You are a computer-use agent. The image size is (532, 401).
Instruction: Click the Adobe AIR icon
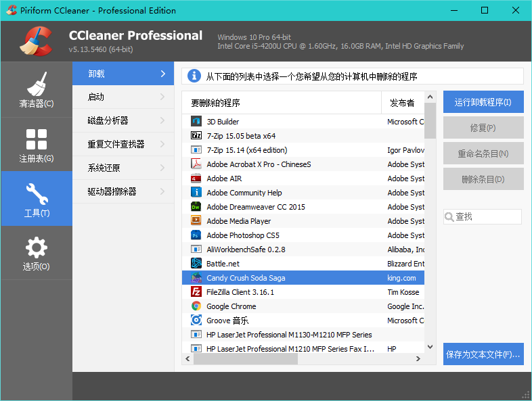click(196, 179)
